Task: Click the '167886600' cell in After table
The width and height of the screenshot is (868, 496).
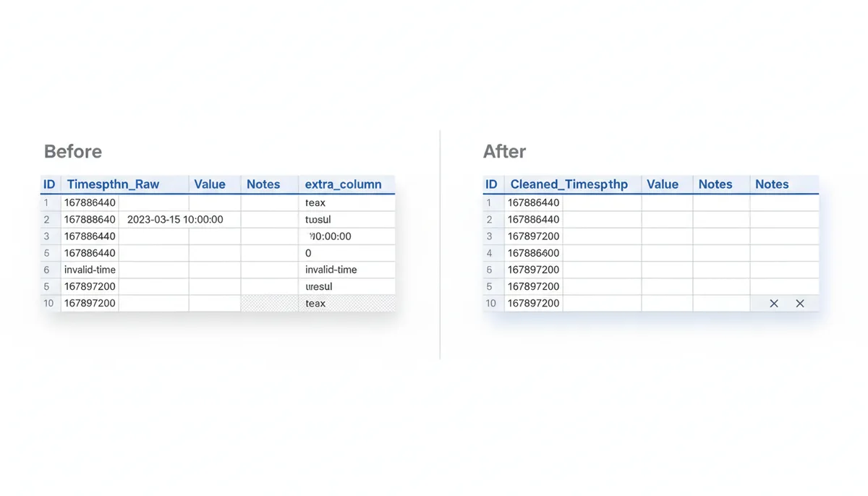Action: (533, 253)
